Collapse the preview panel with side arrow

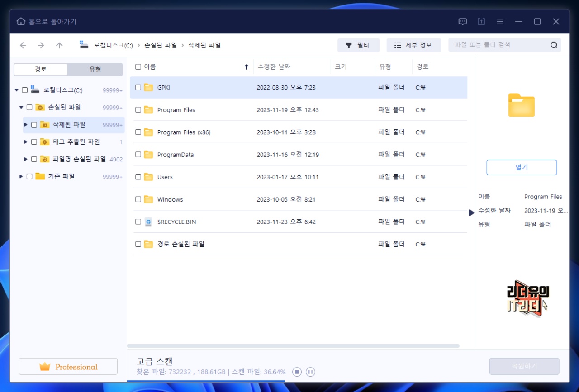(471, 213)
